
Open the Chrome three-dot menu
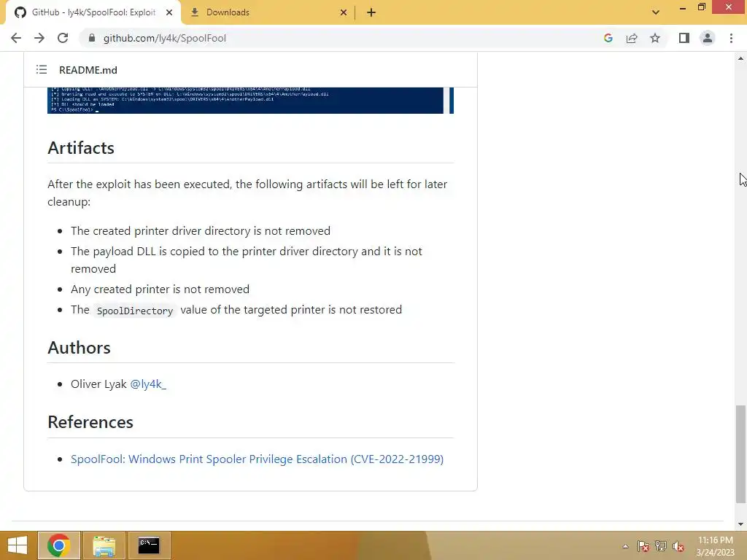731,38
